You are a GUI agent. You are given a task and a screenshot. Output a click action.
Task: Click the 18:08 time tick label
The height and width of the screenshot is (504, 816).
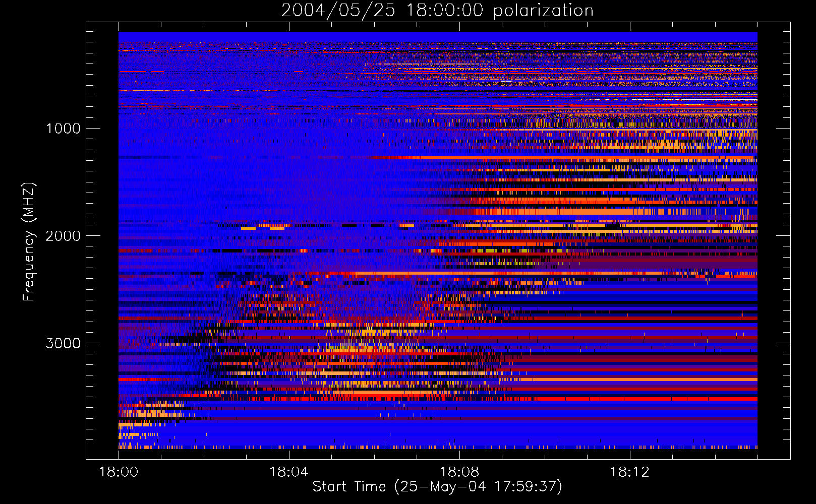[459, 472]
